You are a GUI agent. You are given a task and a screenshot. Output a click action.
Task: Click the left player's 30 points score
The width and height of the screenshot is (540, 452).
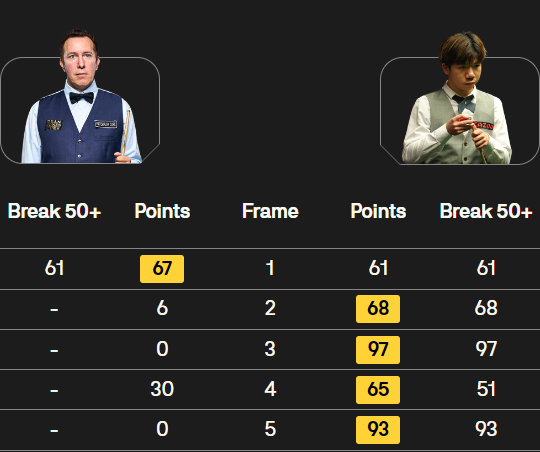(x=162, y=389)
